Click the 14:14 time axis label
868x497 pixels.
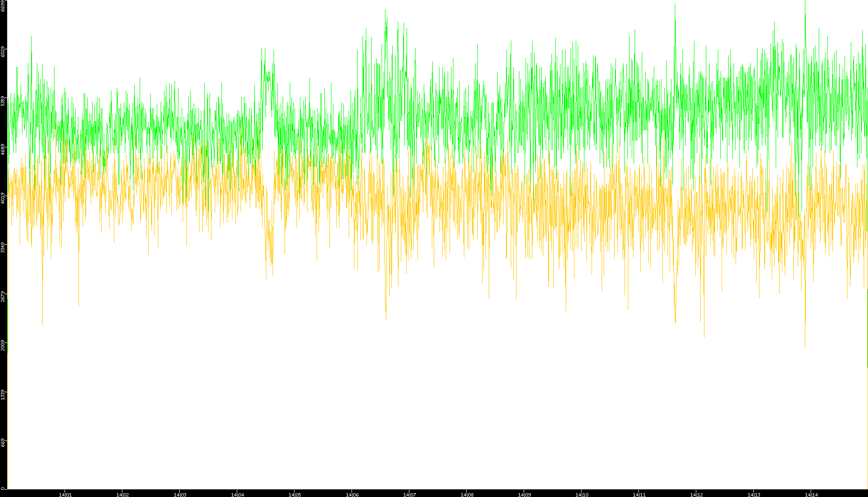click(811, 495)
